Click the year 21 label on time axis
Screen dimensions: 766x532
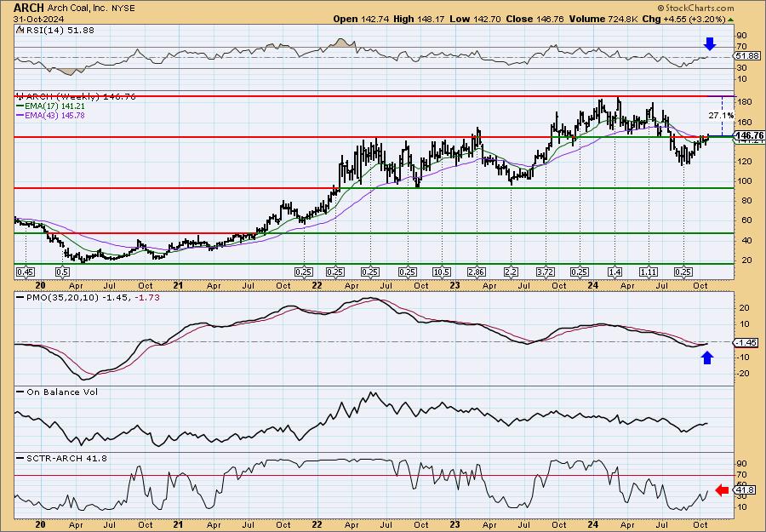[x=179, y=285]
